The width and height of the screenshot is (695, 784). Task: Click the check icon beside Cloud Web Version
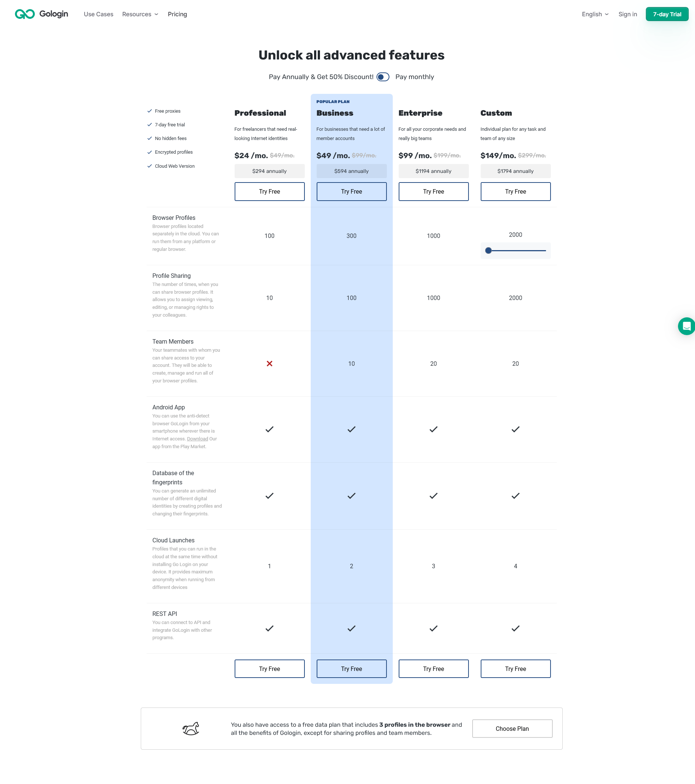point(150,166)
